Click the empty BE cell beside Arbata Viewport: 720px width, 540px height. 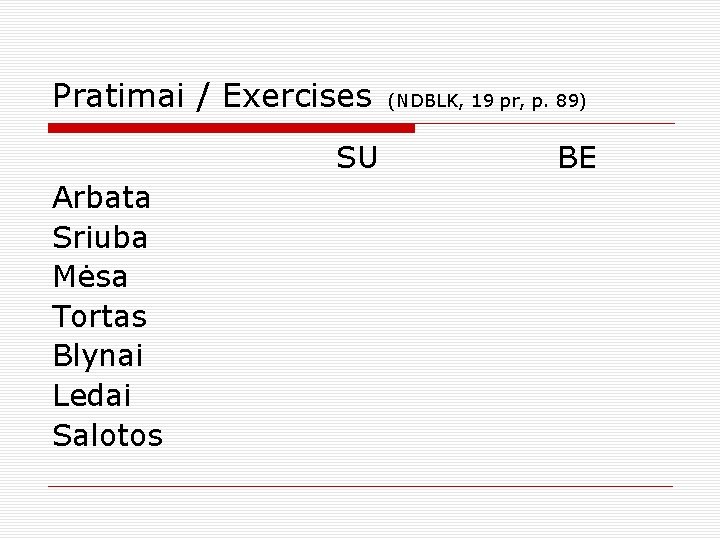point(577,197)
